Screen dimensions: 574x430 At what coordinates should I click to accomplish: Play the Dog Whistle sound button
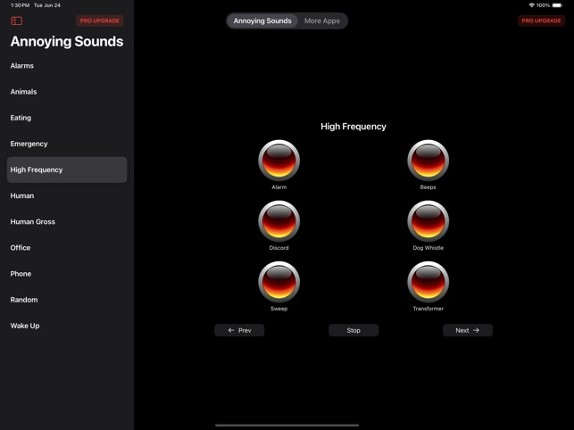tap(428, 221)
